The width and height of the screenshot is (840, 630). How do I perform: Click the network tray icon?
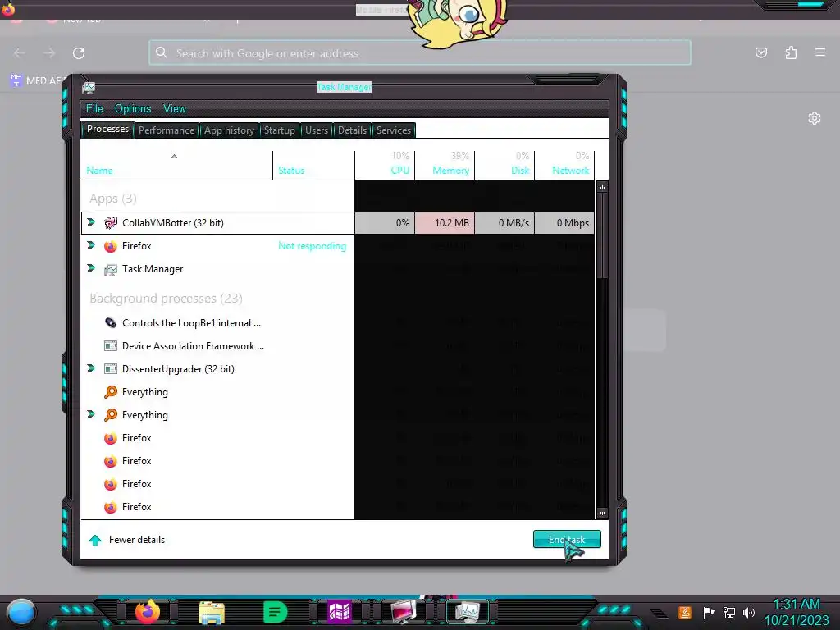pyautogui.click(x=728, y=612)
